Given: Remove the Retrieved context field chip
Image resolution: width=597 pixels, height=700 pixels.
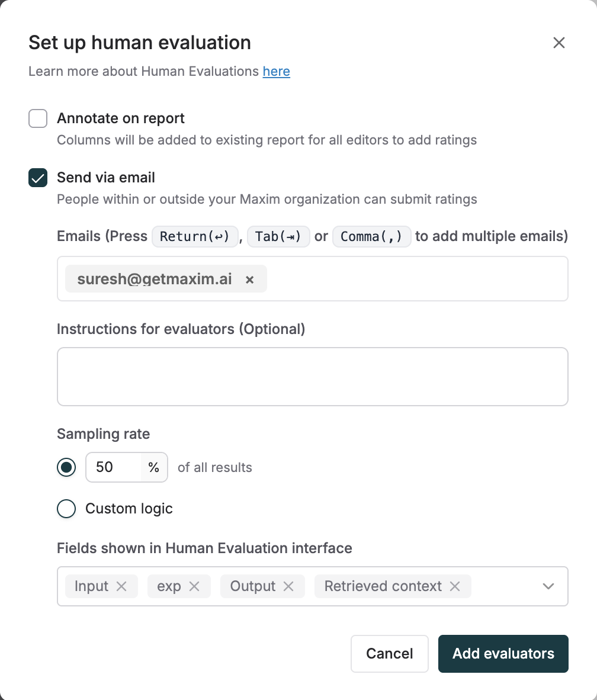Looking at the screenshot, I should tap(454, 586).
